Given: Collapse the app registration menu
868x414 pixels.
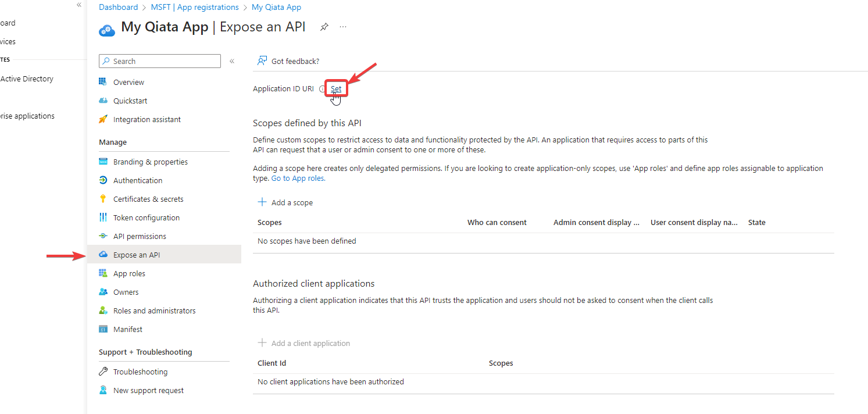Looking at the screenshot, I should pyautogui.click(x=231, y=60).
